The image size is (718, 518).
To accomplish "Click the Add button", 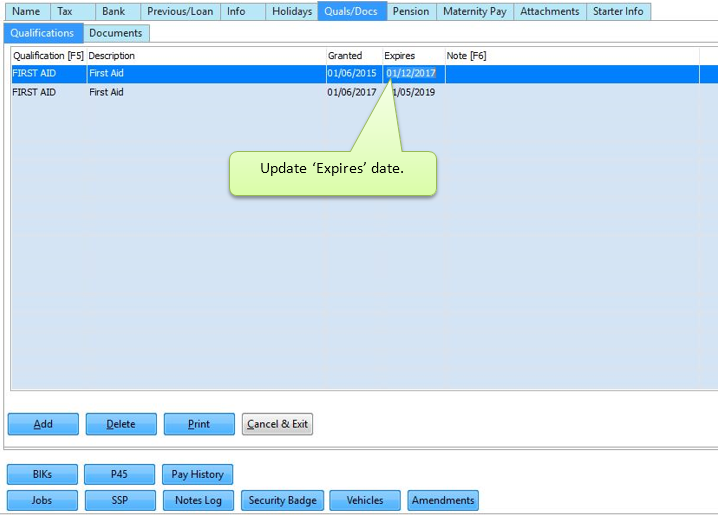I will [x=43, y=424].
